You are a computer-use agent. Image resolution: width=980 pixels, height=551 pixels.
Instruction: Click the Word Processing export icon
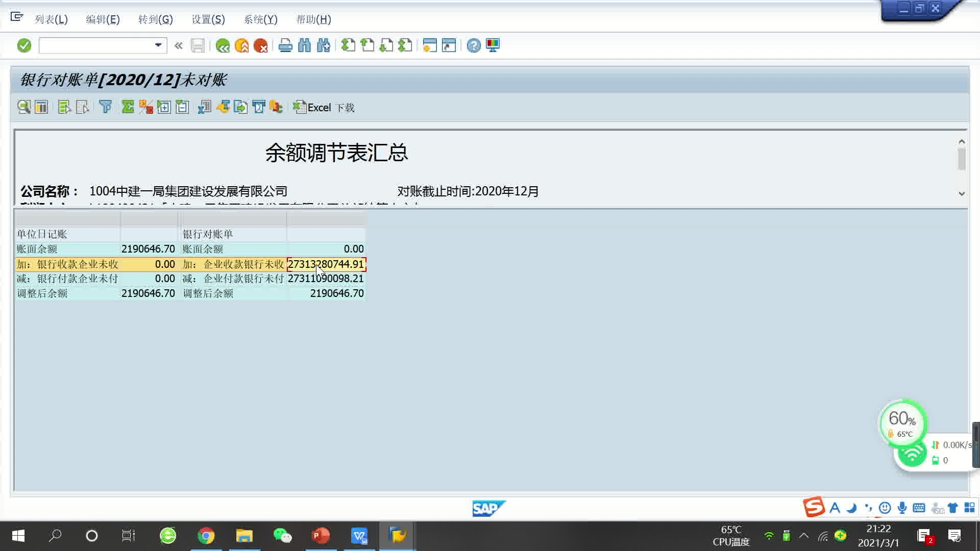pyautogui.click(x=223, y=107)
